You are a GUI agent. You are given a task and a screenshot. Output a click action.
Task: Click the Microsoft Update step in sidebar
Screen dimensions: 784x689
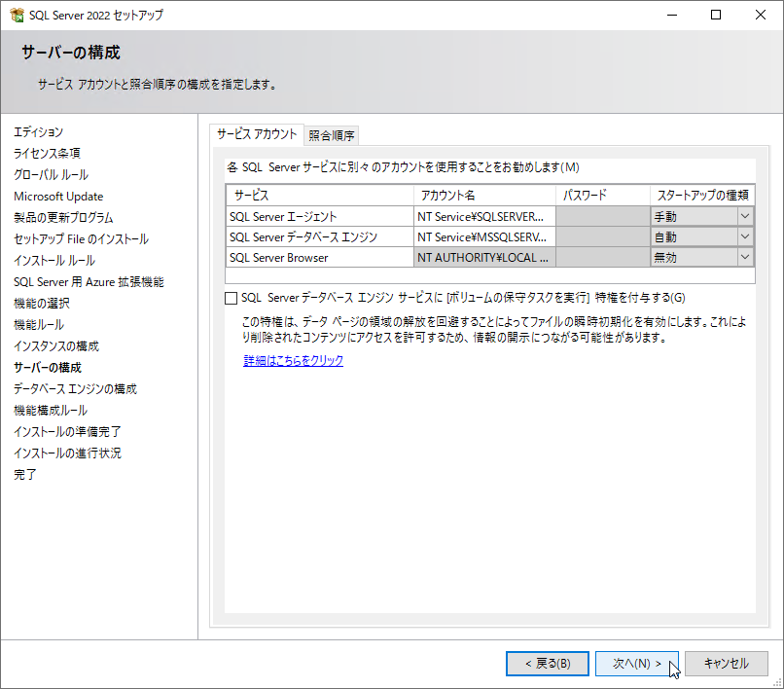(58, 197)
